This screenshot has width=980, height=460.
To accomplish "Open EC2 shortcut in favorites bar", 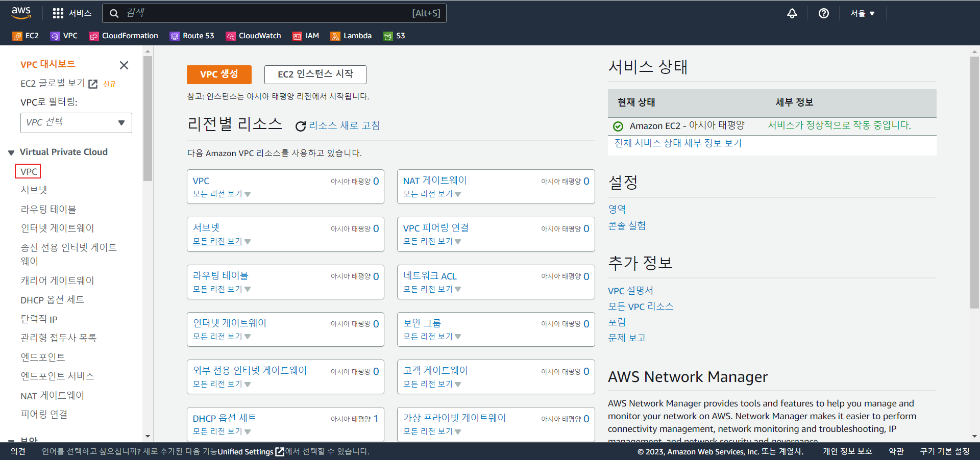I will pos(26,36).
